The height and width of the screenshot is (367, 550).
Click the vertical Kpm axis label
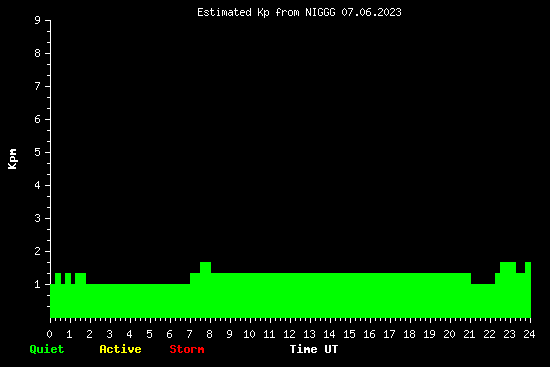(x=12, y=159)
